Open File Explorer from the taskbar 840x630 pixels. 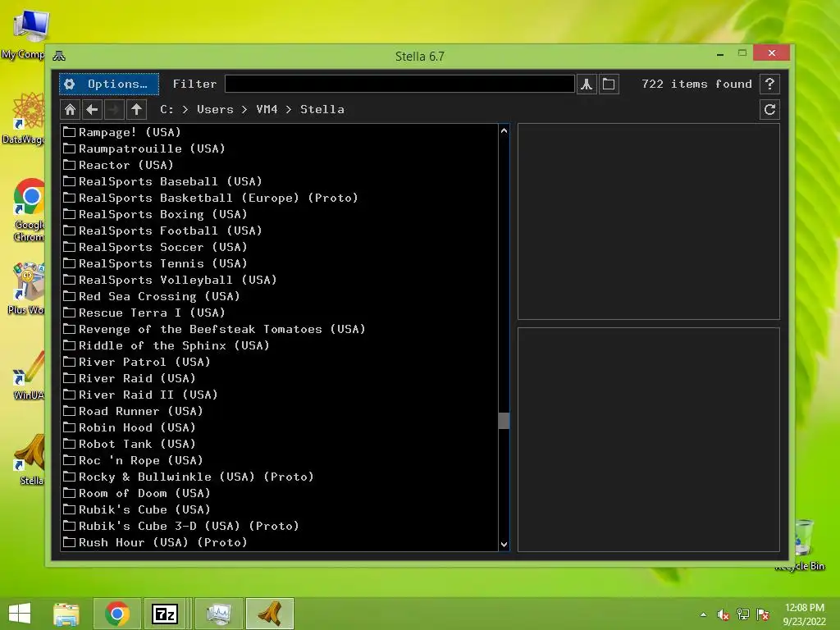pos(66,614)
